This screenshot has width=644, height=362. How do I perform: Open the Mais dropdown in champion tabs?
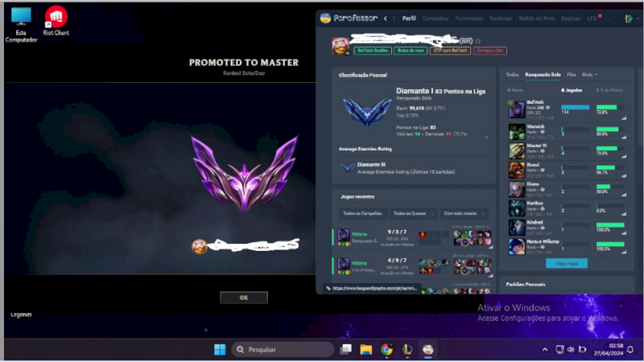pyautogui.click(x=590, y=75)
